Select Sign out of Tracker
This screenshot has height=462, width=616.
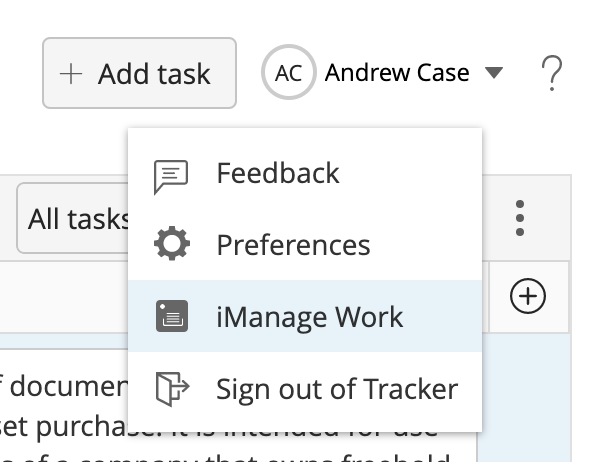coord(337,389)
